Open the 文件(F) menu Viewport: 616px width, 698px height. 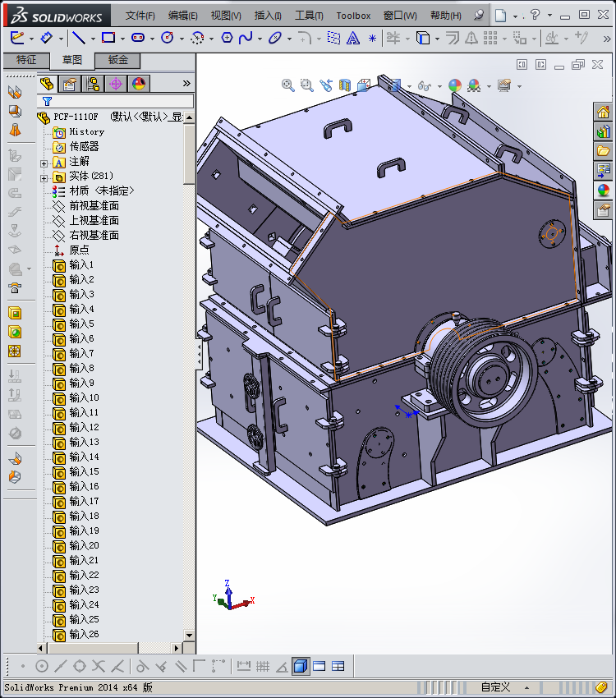(140, 16)
